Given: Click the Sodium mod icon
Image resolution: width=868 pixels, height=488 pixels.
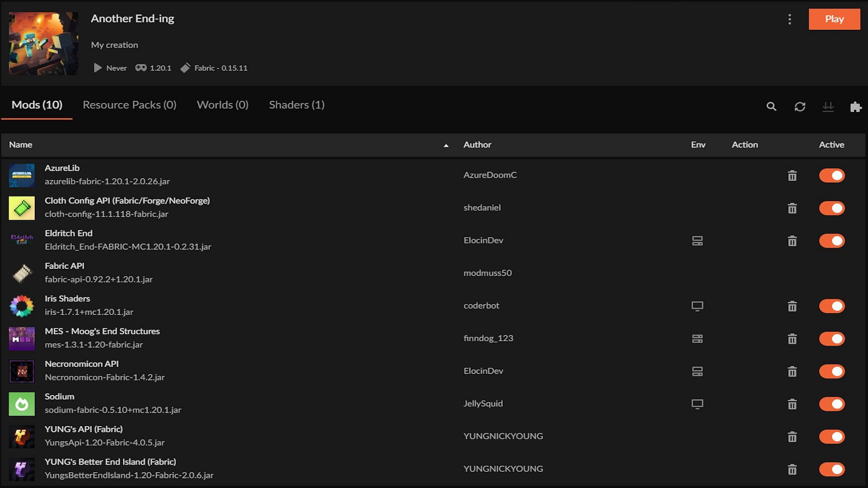Looking at the screenshot, I should pos(22,404).
